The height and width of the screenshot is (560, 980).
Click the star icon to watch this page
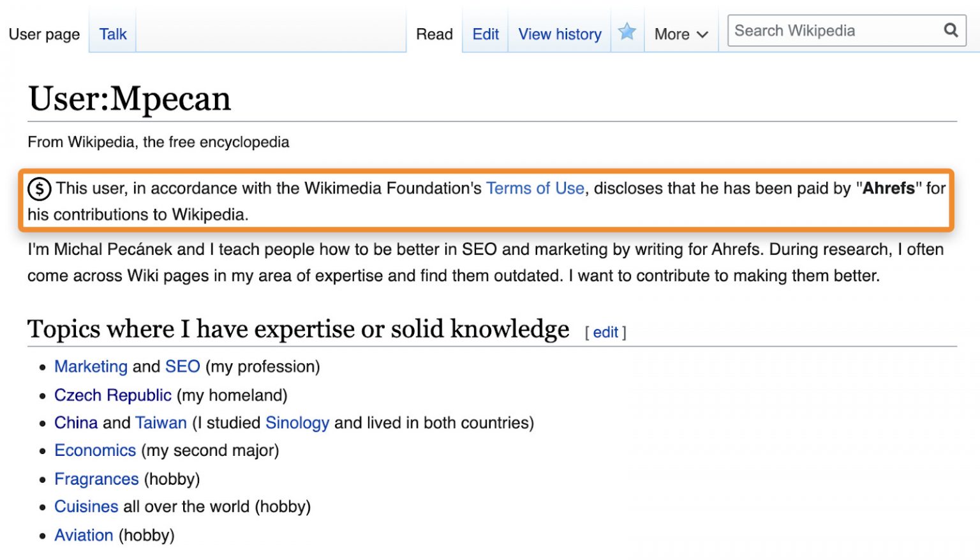(627, 32)
